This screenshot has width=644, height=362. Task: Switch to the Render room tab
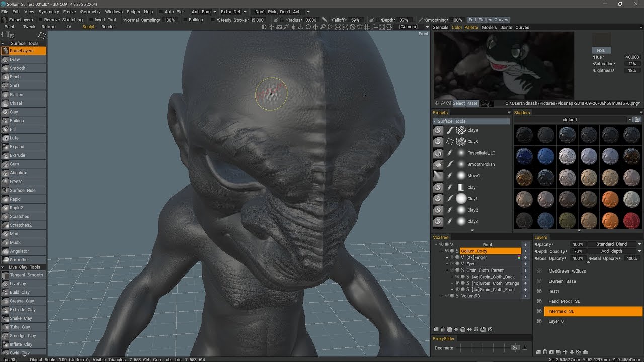108,27
